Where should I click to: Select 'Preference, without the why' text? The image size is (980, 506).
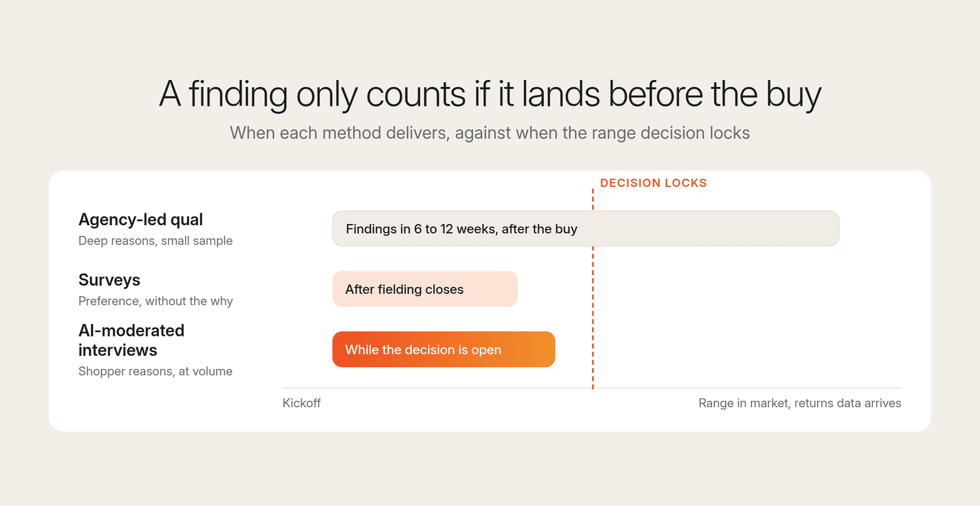[155, 301]
